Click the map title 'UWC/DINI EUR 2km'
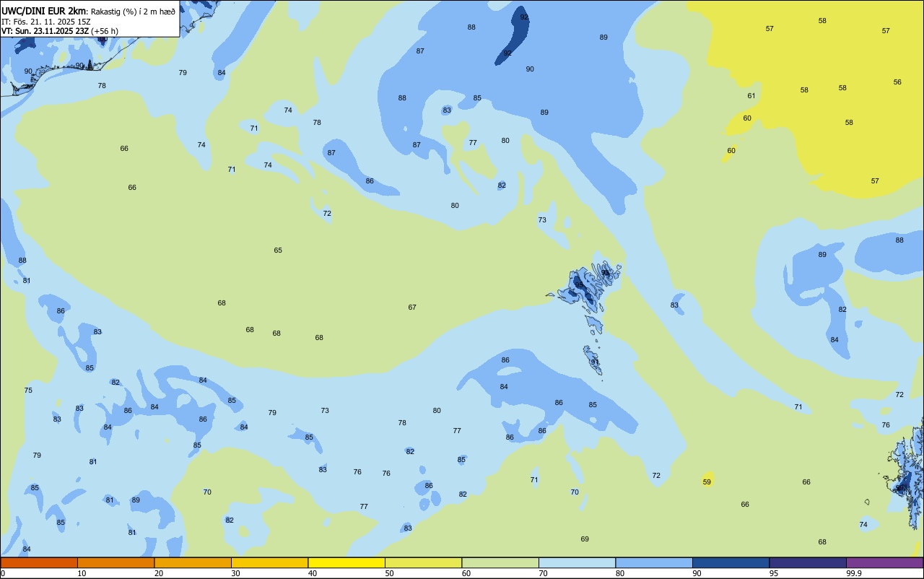Viewport: 924px width, 579px height. [x=43, y=11]
